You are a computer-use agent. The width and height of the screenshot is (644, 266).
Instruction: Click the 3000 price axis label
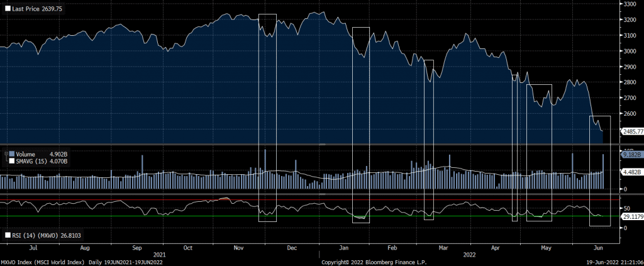coord(630,52)
